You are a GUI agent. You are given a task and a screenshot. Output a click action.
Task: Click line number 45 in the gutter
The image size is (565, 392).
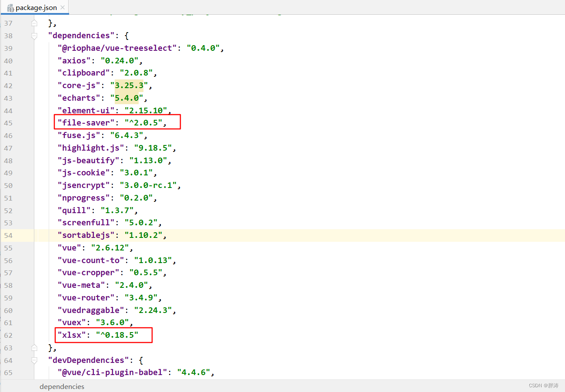8,123
